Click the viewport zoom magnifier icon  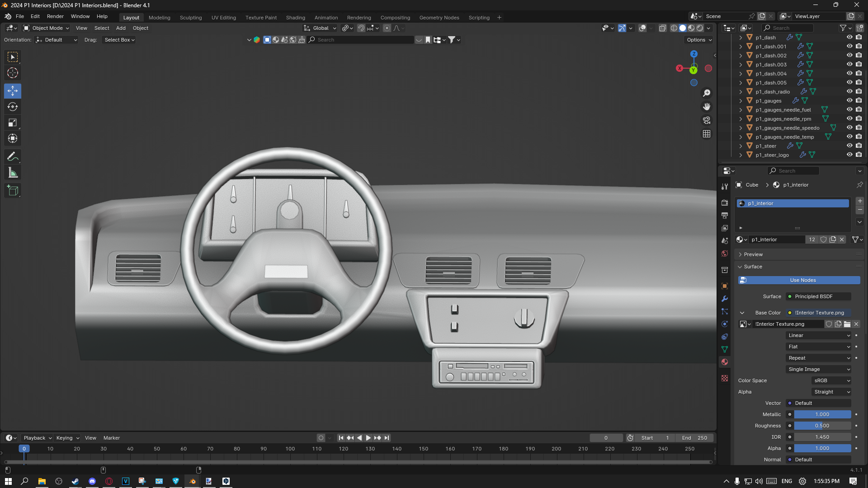[x=707, y=93]
